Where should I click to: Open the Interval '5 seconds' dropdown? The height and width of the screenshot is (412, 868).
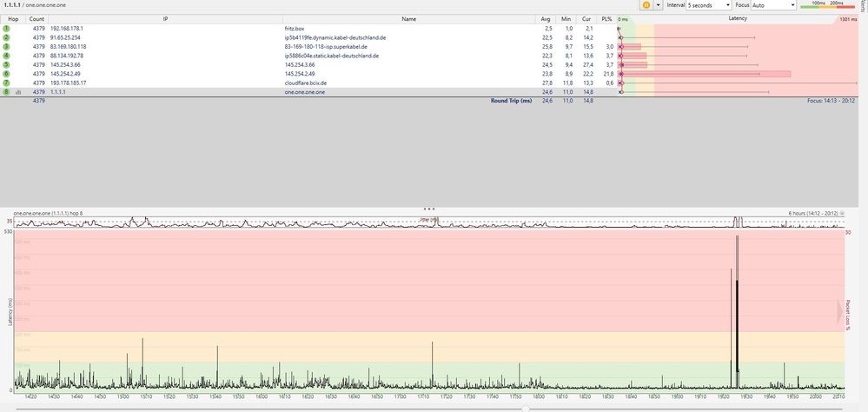709,5
